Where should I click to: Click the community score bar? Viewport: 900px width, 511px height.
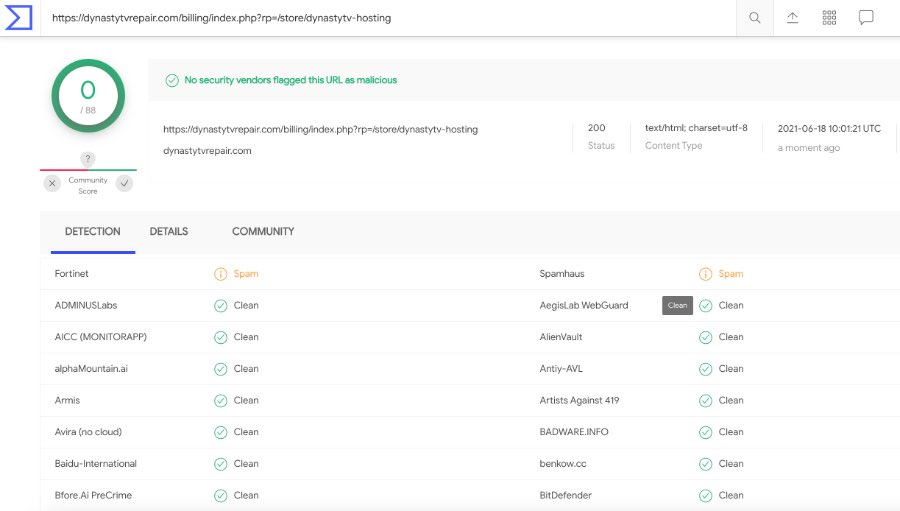(88, 170)
